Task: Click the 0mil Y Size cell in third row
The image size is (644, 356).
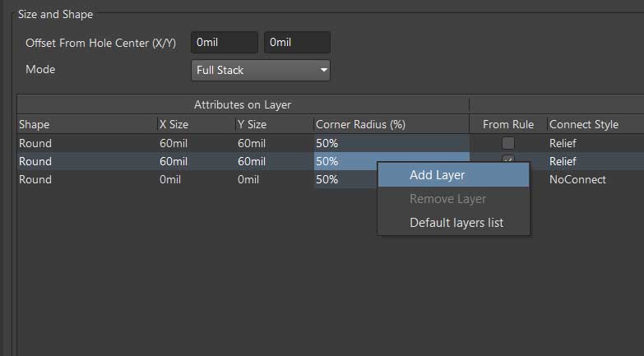Action: [x=248, y=179]
